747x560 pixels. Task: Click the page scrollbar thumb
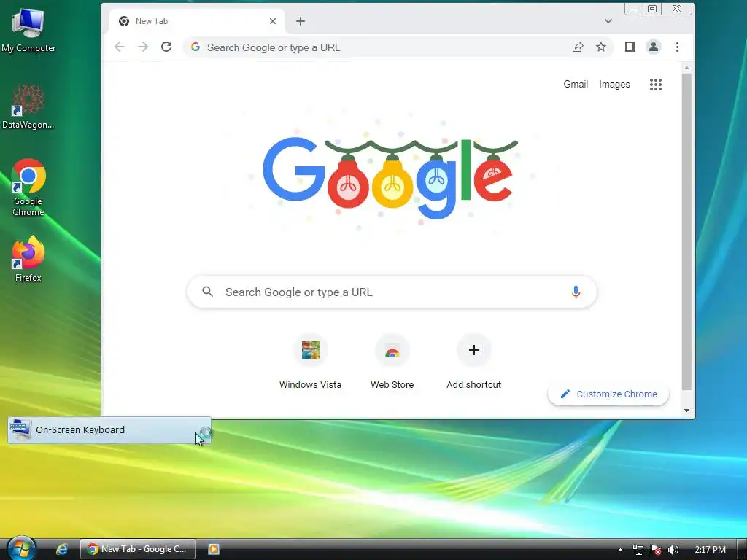686,231
